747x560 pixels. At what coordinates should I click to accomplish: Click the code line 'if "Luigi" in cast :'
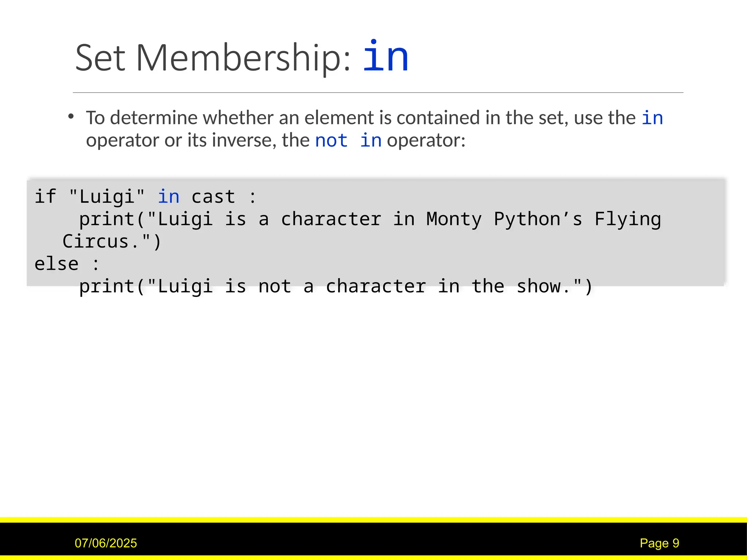click(146, 197)
